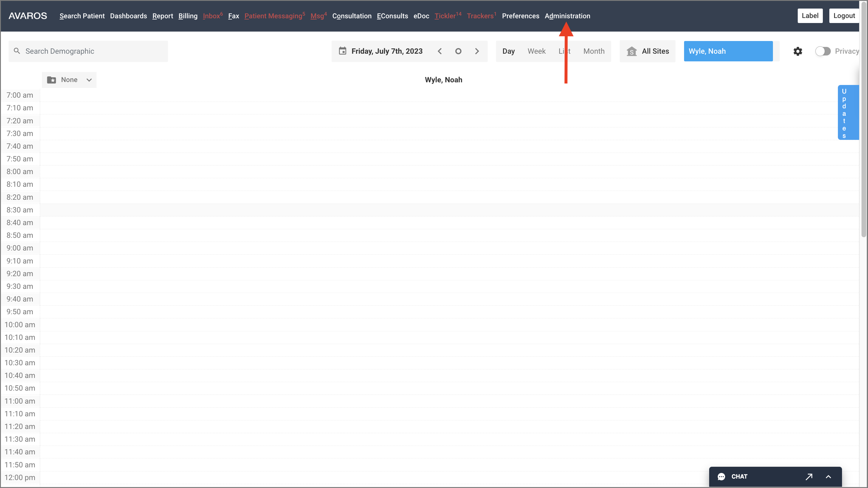Click the Friday, July 7th, 2023 date
868x488 pixels.
[x=387, y=51]
